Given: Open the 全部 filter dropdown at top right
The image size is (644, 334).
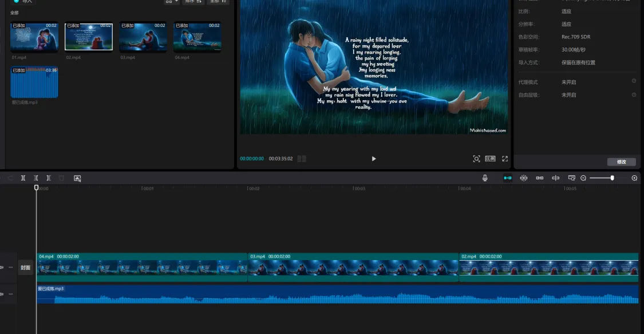Looking at the screenshot, I should (x=218, y=2).
